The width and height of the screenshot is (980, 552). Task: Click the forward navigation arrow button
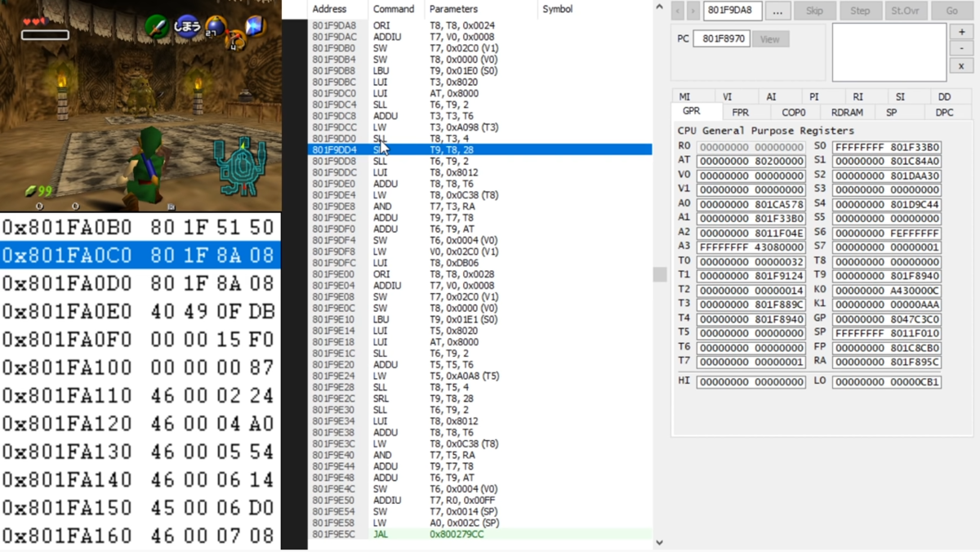693,11
